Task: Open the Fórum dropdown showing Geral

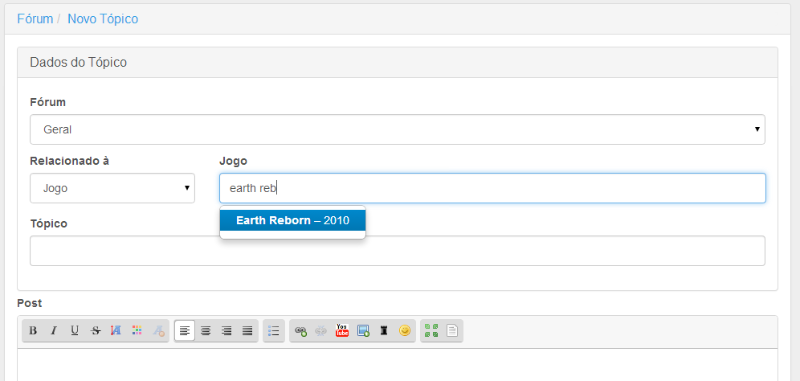Action: coord(397,130)
